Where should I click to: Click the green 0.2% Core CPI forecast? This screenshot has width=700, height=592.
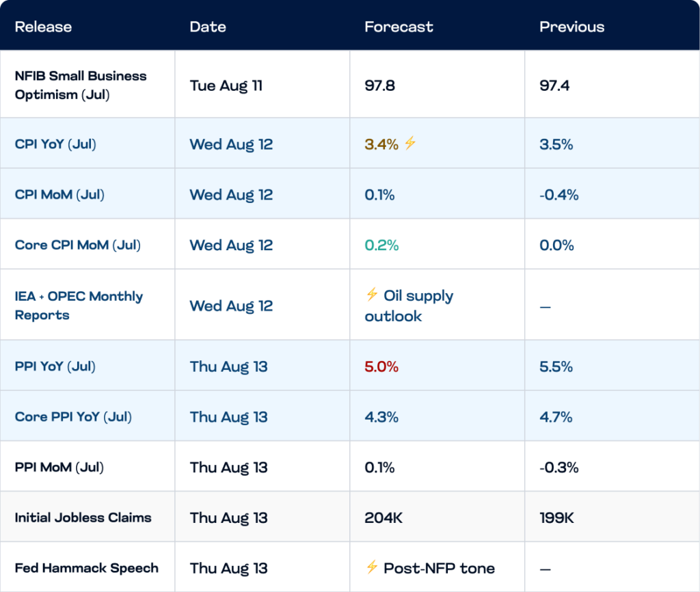click(381, 245)
